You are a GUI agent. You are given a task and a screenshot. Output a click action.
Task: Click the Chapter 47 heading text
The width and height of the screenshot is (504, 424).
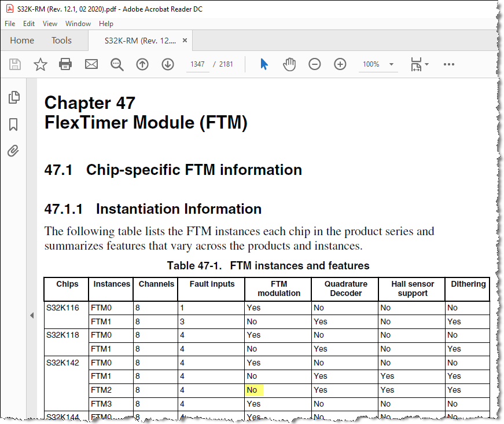tap(90, 103)
